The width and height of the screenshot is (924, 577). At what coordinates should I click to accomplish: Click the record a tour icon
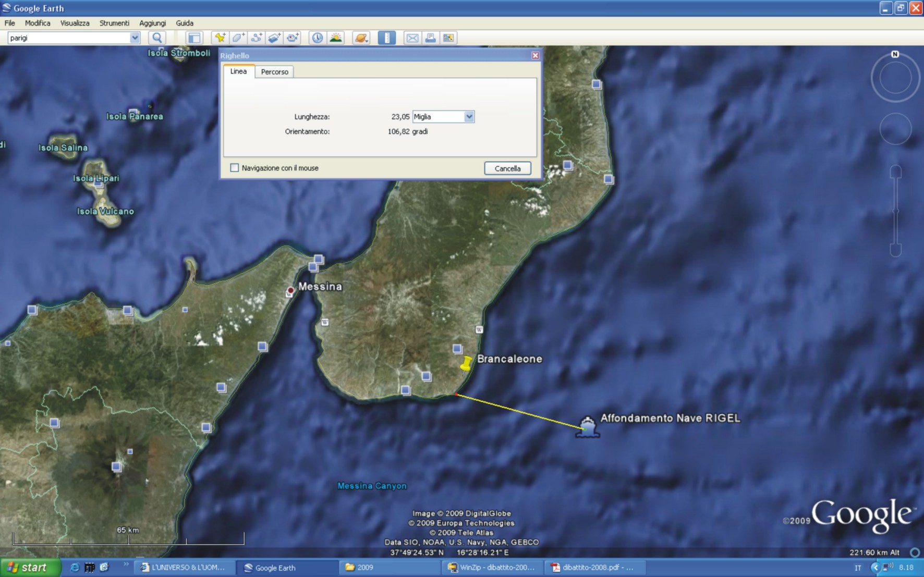point(293,38)
